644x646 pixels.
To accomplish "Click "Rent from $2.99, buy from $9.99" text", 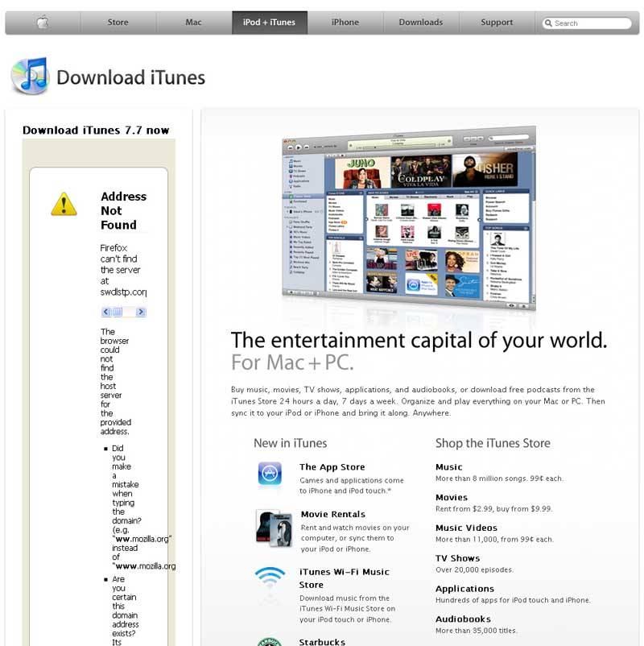I will coord(493,509).
